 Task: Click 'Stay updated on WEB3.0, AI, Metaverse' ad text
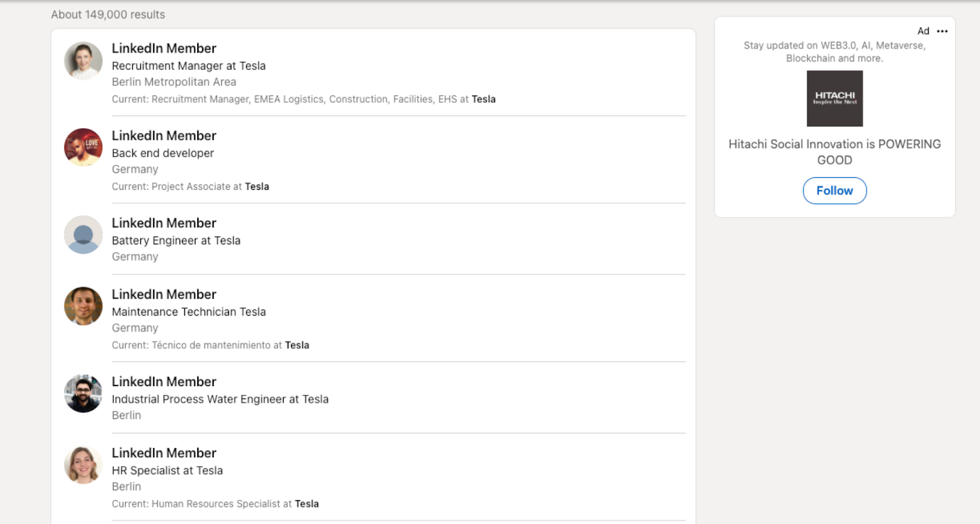[x=834, y=52]
